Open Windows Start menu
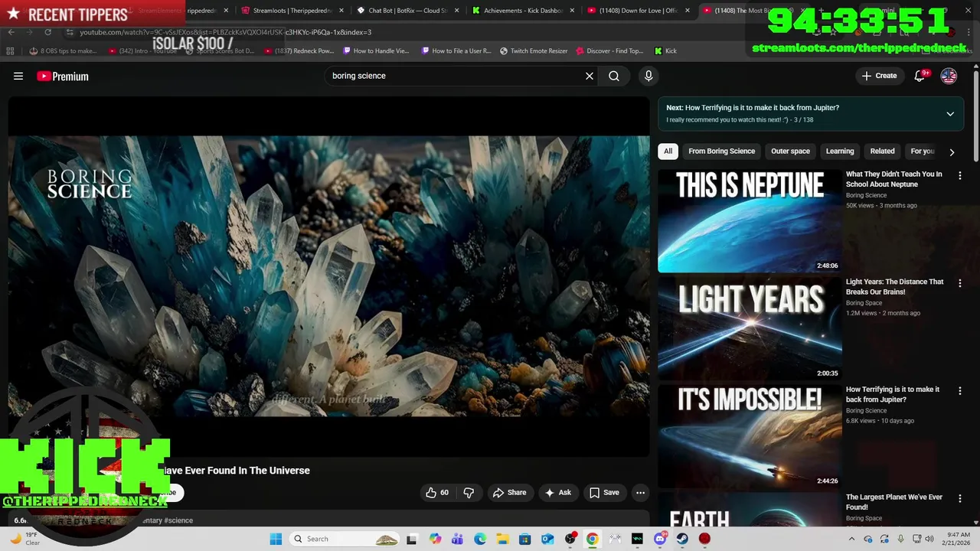980x551 pixels. pyautogui.click(x=276, y=539)
